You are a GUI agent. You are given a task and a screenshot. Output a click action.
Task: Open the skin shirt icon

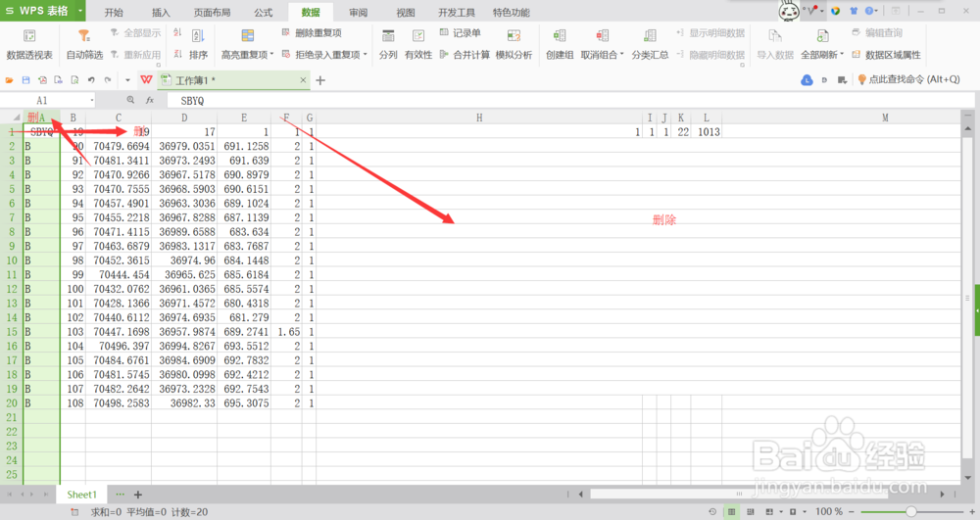(854, 11)
